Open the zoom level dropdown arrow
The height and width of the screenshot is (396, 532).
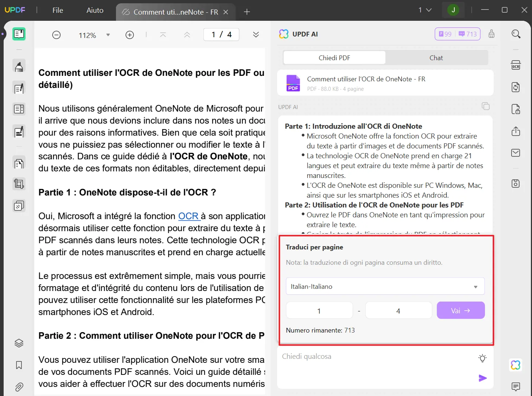(x=108, y=35)
